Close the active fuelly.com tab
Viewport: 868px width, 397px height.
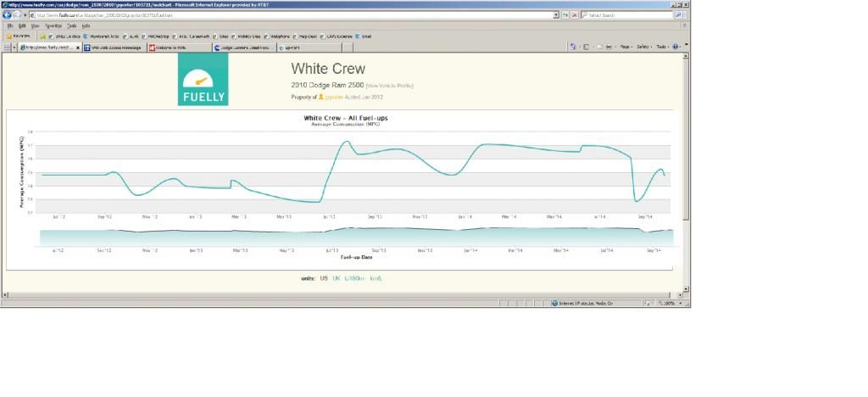coord(78,48)
